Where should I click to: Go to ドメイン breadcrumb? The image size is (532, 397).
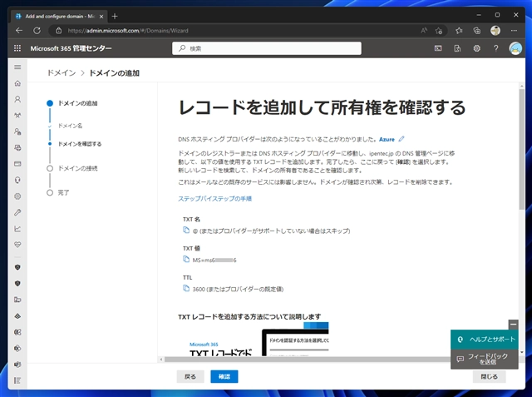coord(62,73)
